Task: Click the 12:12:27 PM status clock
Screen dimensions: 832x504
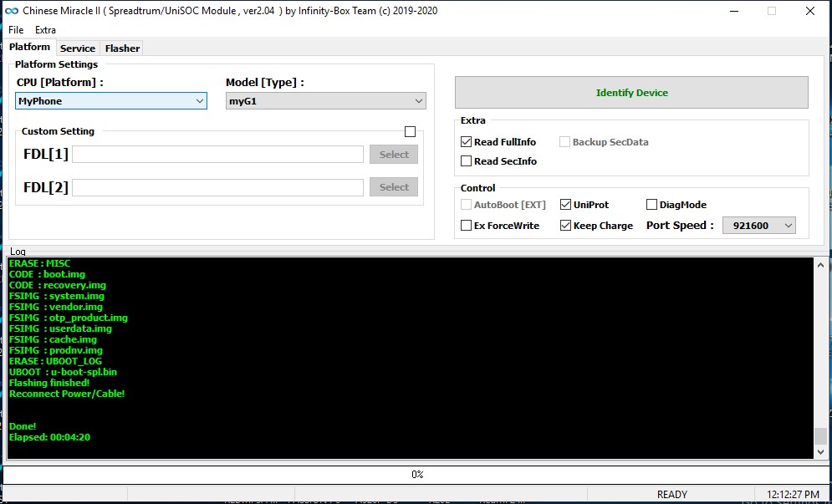Action: point(793,495)
